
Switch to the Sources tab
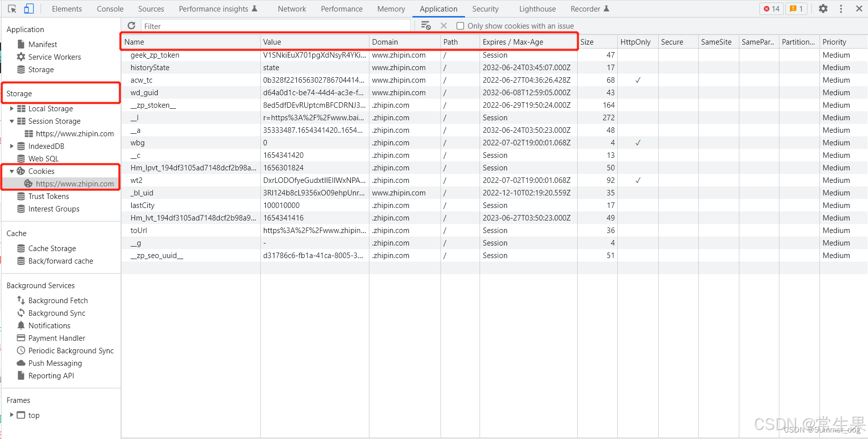pyautogui.click(x=151, y=9)
